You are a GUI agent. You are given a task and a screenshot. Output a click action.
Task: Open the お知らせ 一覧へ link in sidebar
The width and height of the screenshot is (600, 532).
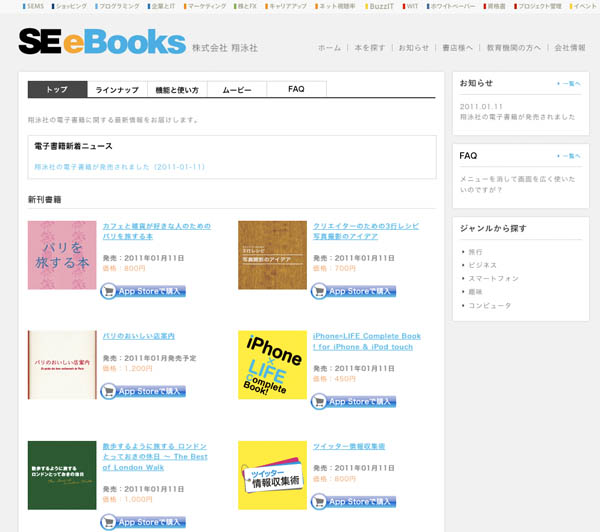click(569, 84)
